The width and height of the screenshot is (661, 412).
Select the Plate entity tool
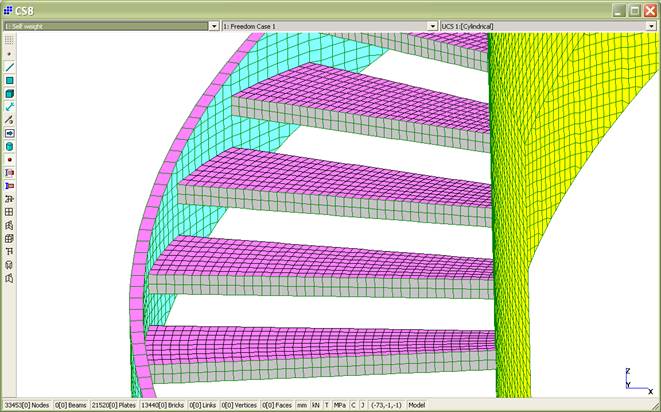[x=9, y=80]
